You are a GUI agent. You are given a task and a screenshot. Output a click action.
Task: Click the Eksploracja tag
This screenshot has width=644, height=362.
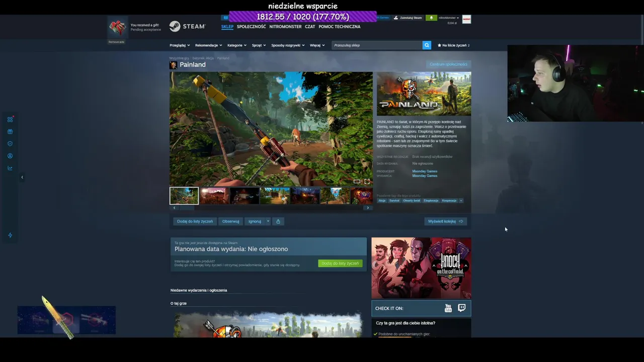pos(431,201)
